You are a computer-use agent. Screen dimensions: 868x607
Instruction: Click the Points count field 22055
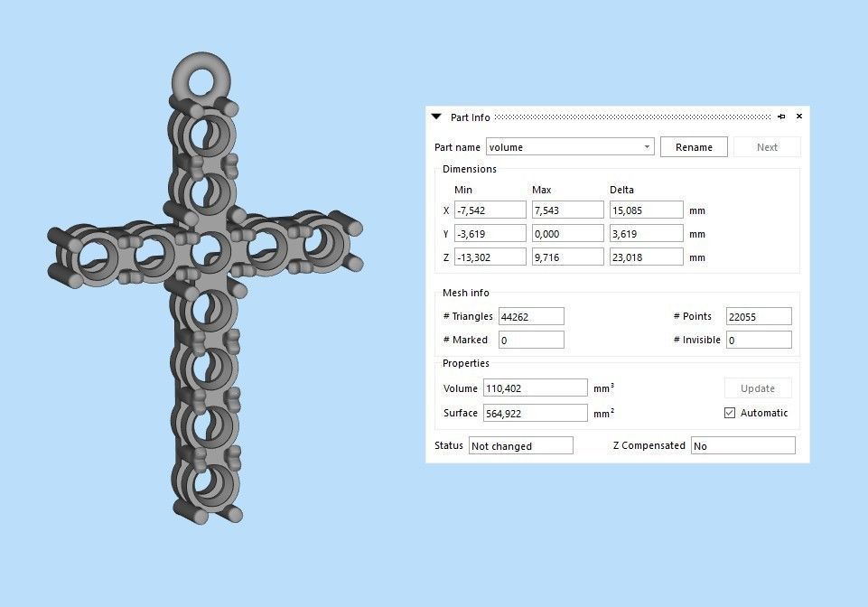(x=759, y=316)
